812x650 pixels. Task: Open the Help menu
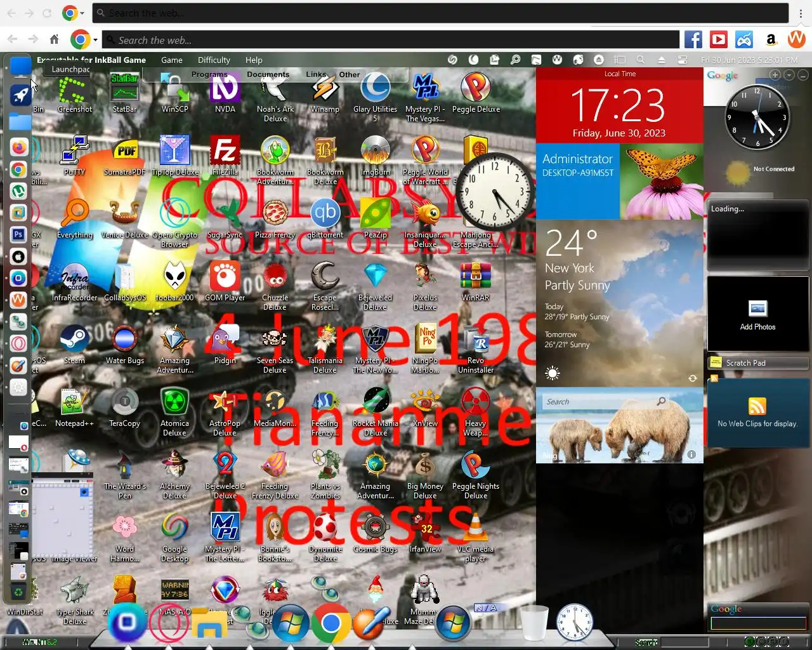254,60
